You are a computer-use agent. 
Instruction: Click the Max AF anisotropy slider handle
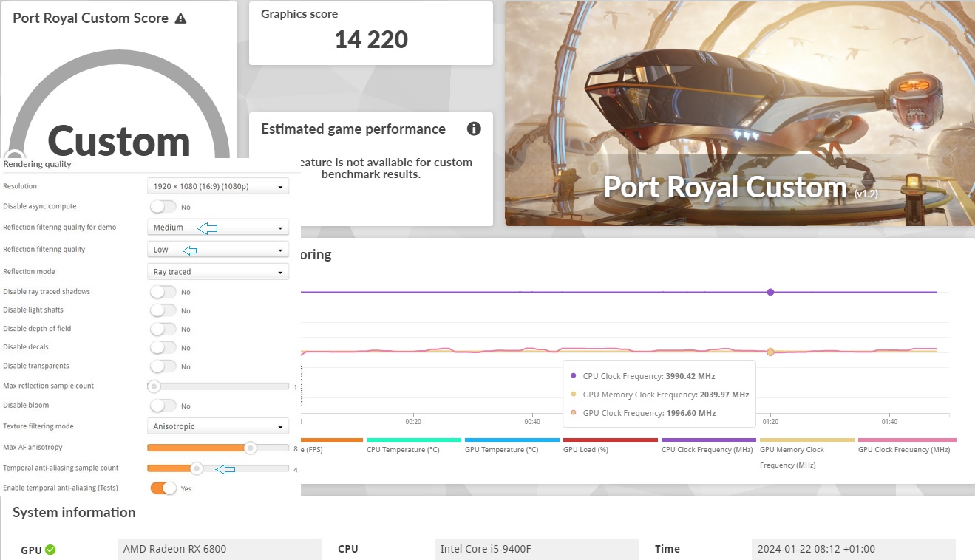pos(251,448)
